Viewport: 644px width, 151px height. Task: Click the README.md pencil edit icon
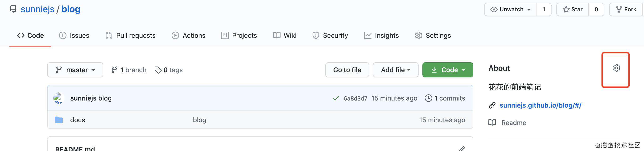click(x=462, y=148)
